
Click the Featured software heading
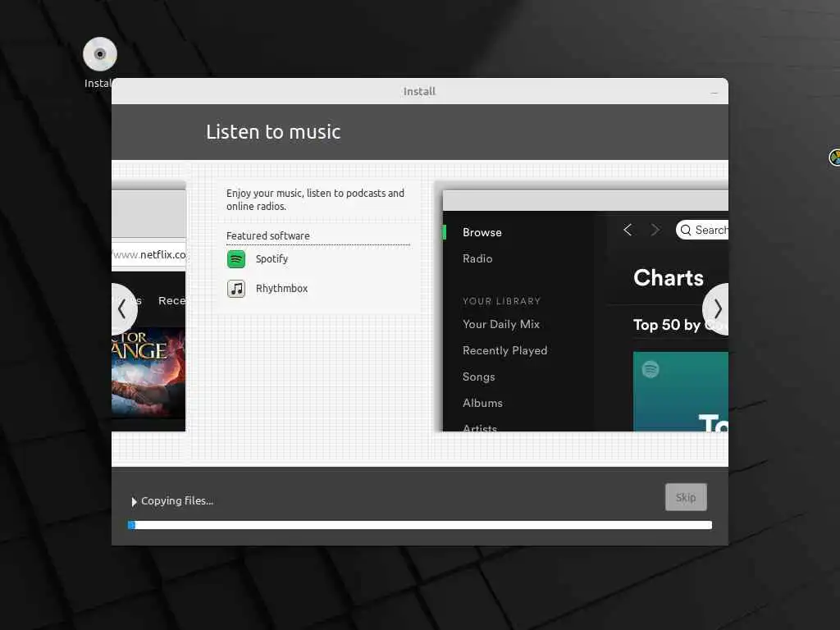pyautogui.click(x=268, y=235)
